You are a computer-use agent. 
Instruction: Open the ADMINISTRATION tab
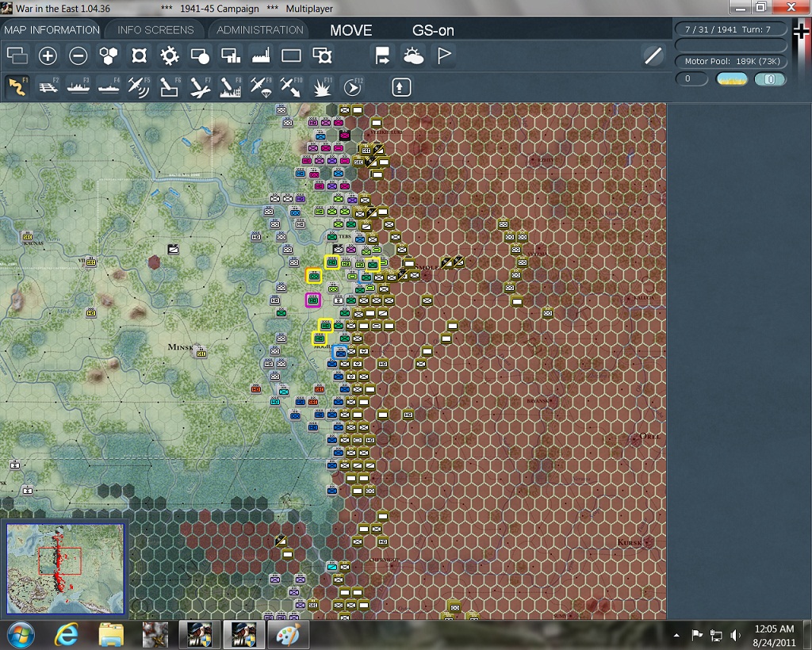260,30
